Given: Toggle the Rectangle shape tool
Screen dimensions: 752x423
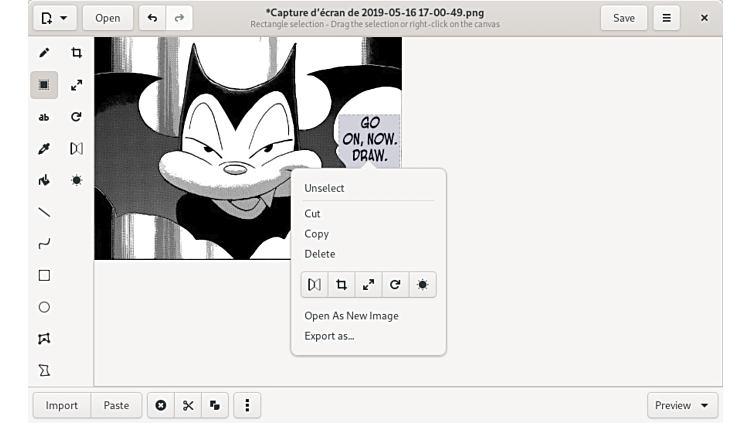Looking at the screenshot, I should pyautogui.click(x=44, y=276).
